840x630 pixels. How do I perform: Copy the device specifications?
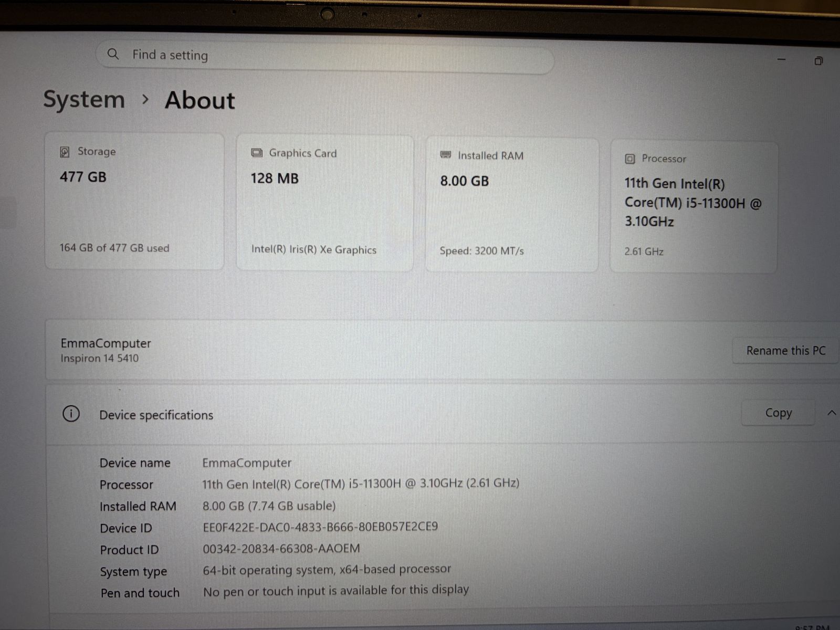tap(778, 413)
